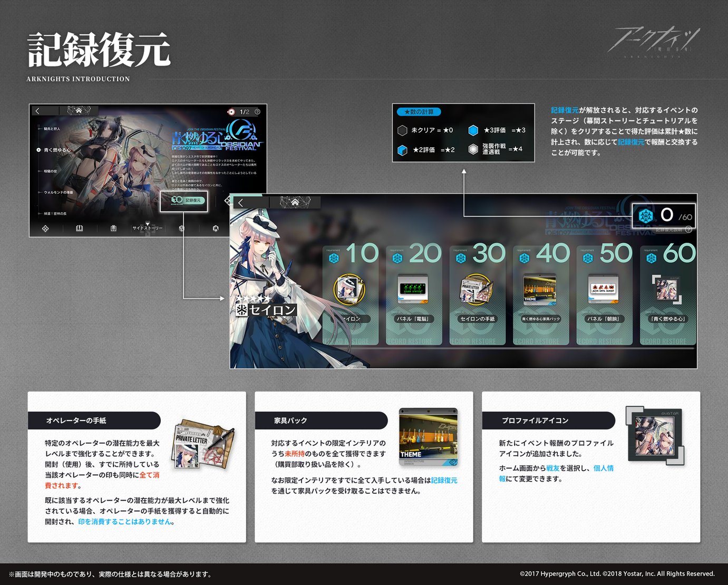The height and width of the screenshot is (585, 728).
Task: Click the red 未所持 text
Action: click(295, 454)
